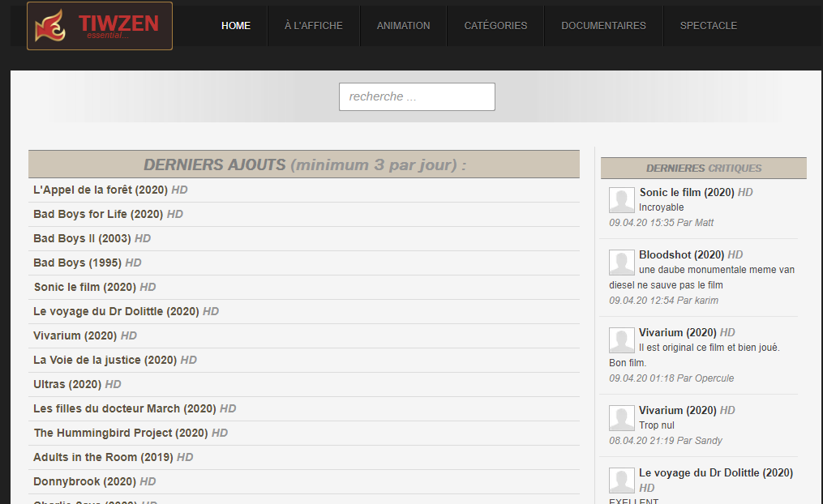Click Matt's avatar beside the Sonic critique
Screen dimensions: 823x504
tap(621, 200)
